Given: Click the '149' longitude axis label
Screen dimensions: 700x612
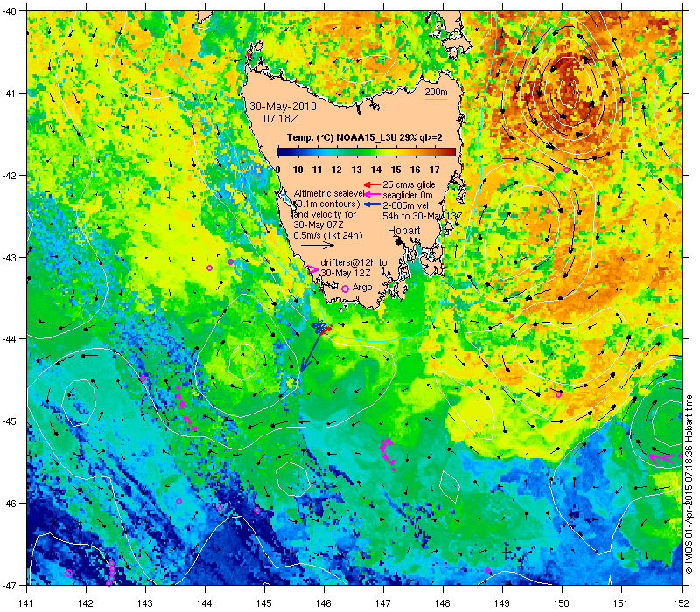Looking at the screenshot, I should click(502, 603).
